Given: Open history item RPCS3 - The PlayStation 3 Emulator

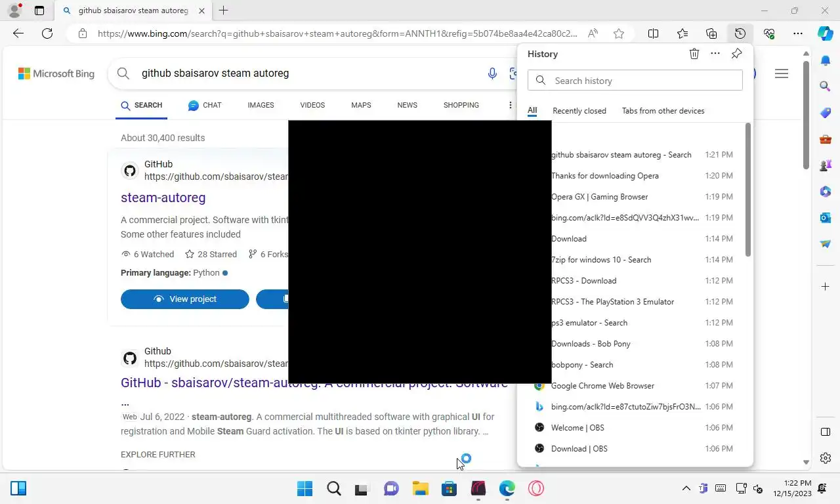Looking at the screenshot, I should (635, 302).
